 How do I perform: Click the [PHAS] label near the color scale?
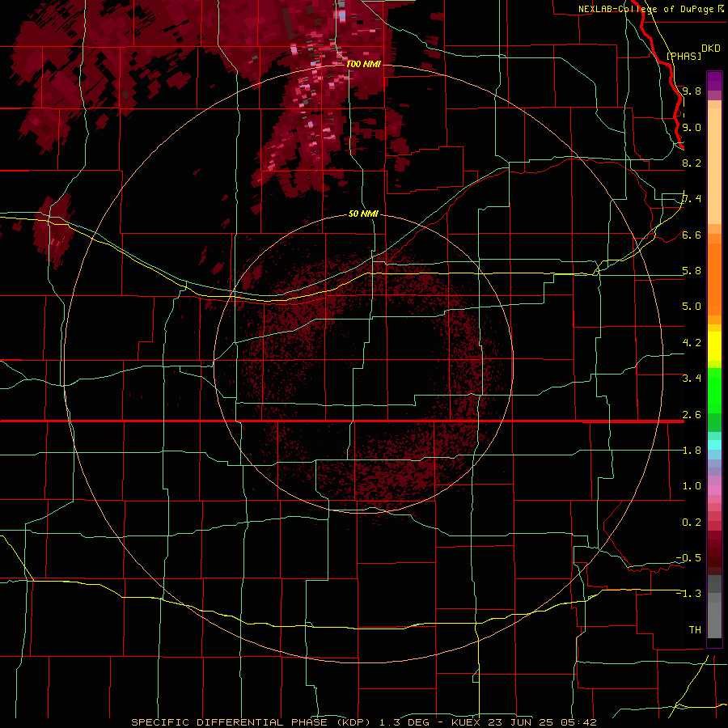click(684, 57)
